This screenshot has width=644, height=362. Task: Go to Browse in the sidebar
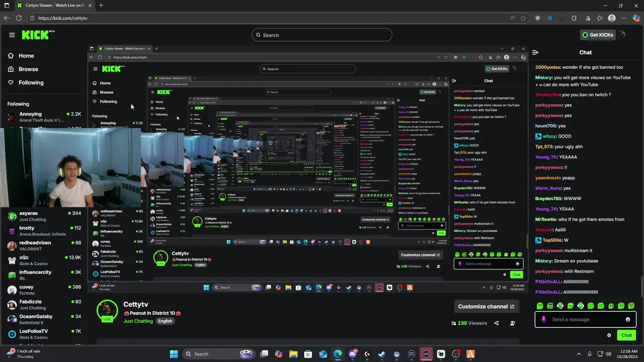pos(23,69)
